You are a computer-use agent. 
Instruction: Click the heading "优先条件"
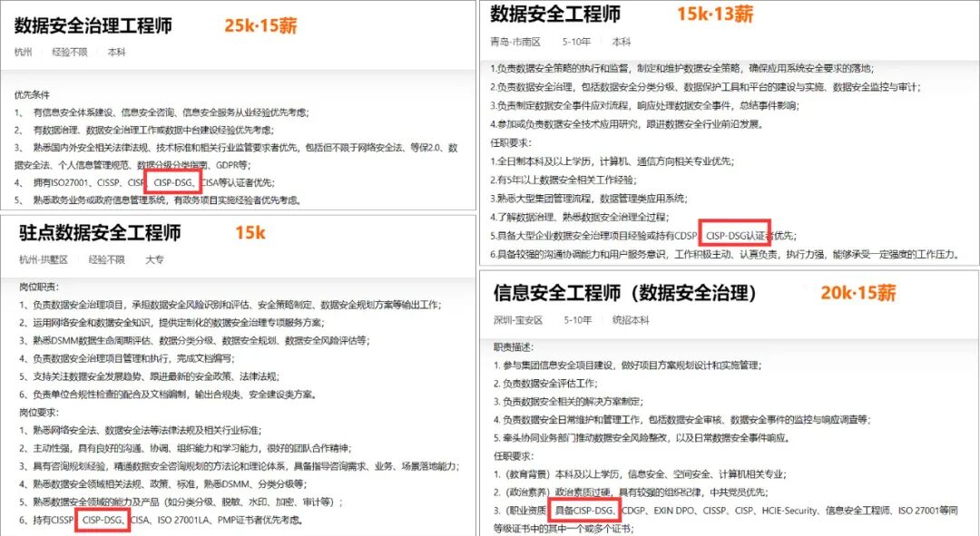[32, 95]
